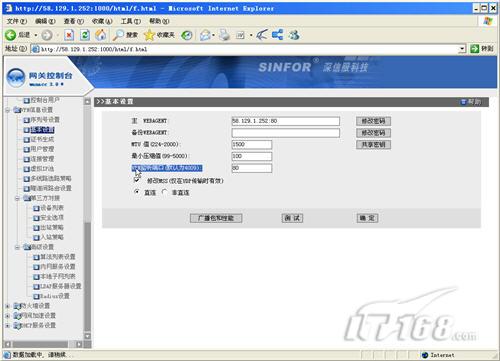Open the 查看 menu
The height and width of the screenshot is (361, 500).
point(73,21)
